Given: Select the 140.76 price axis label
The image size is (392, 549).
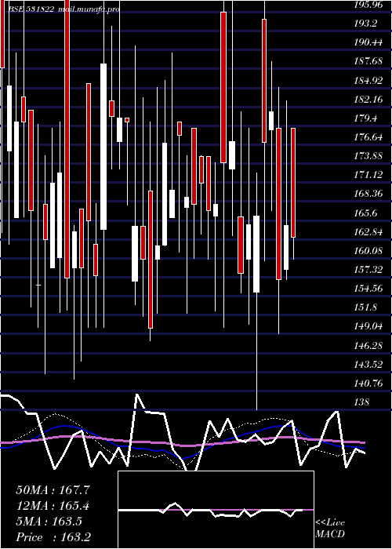Looking at the screenshot, I should pos(368,384).
